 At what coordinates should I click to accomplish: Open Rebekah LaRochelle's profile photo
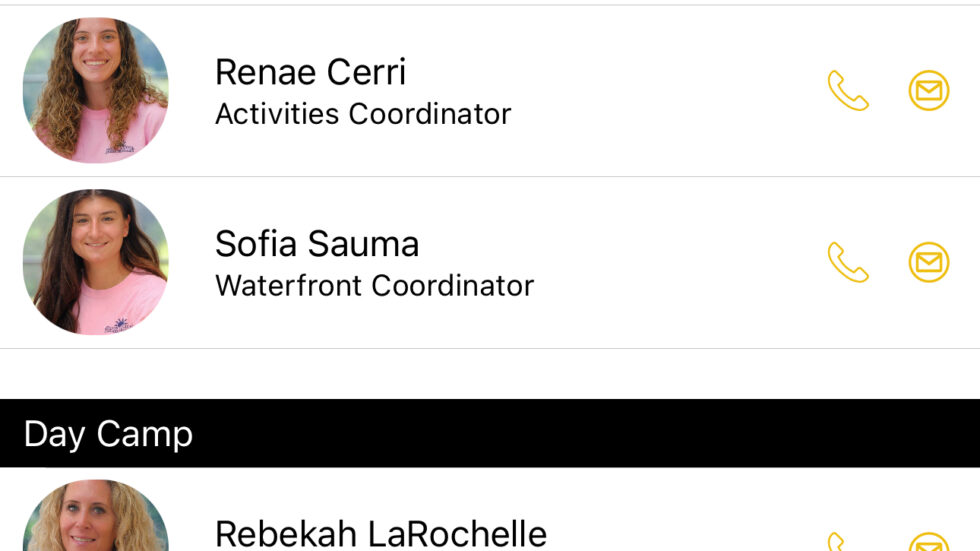(x=96, y=515)
